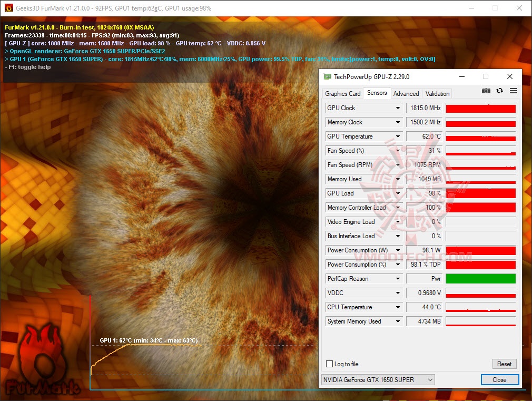Expand the GPU Clock sensor dropdown

(398, 108)
